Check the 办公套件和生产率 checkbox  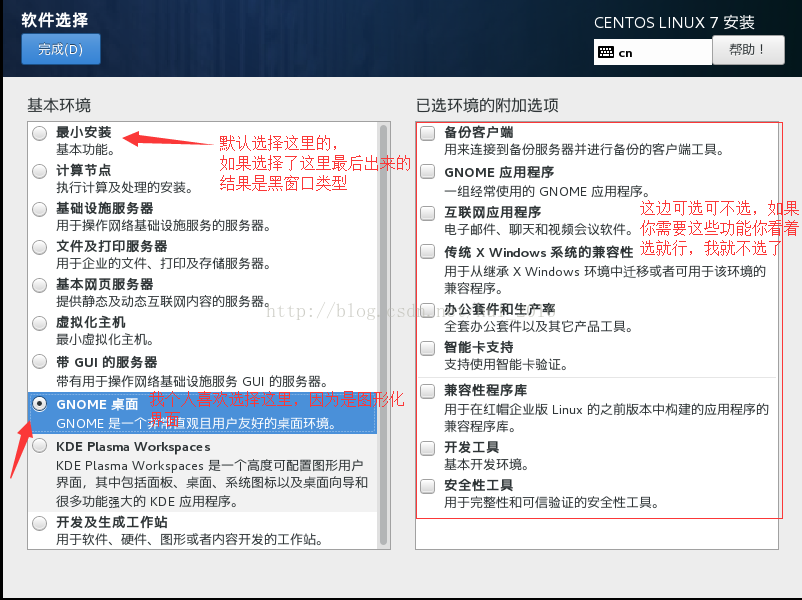428,309
